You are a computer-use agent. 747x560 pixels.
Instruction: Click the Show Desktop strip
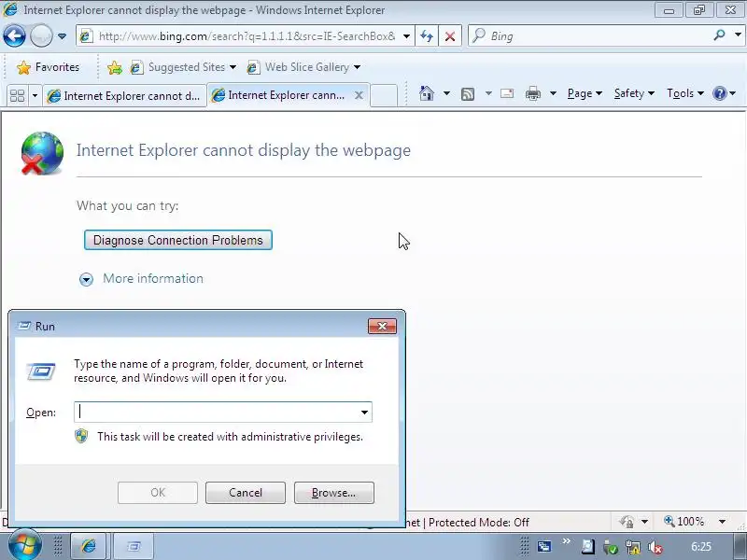740,546
